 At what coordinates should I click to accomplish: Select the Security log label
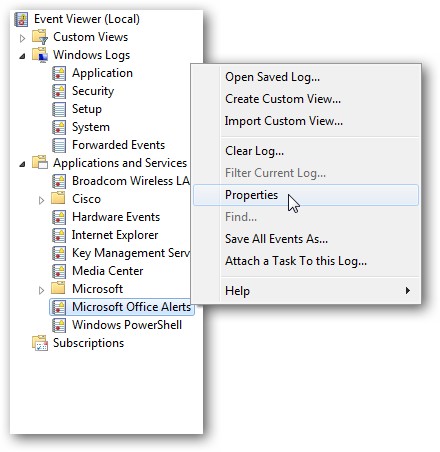[93, 91]
